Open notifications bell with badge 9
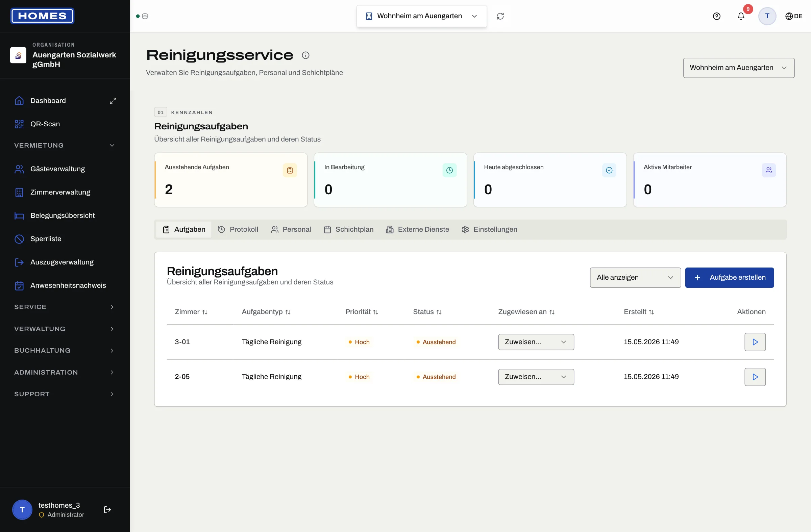The width and height of the screenshot is (811, 532). point(741,16)
